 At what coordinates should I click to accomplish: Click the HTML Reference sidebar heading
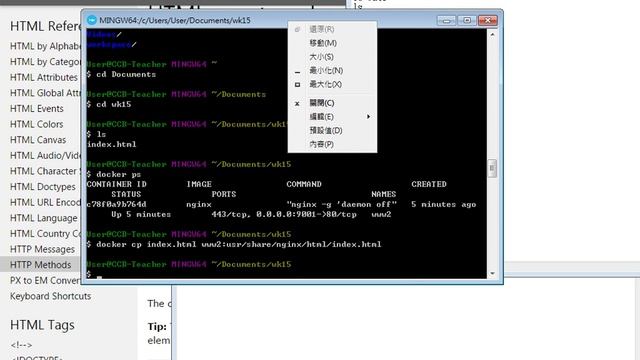[46, 26]
